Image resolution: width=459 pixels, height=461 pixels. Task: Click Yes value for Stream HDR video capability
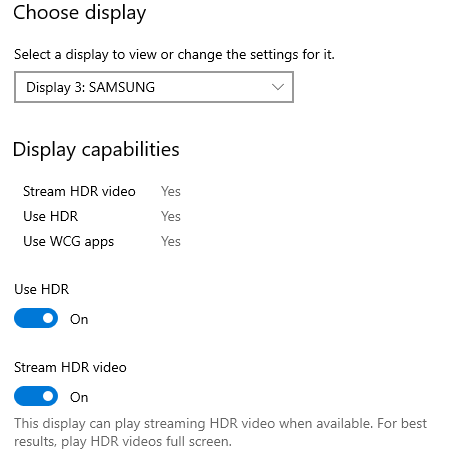(x=171, y=192)
